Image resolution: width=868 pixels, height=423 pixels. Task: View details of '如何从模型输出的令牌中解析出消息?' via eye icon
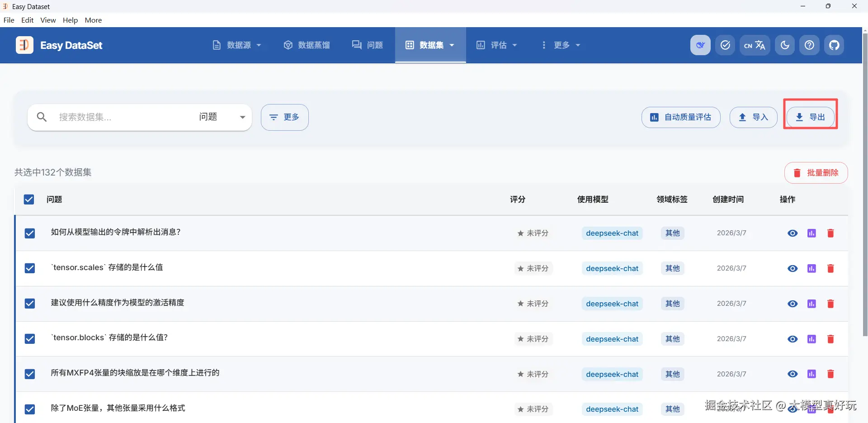793,233
